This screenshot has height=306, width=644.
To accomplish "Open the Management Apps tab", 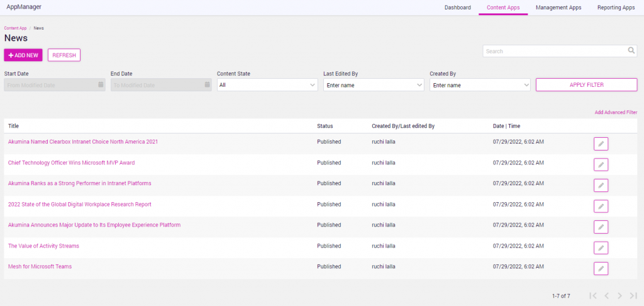I will tap(558, 8).
